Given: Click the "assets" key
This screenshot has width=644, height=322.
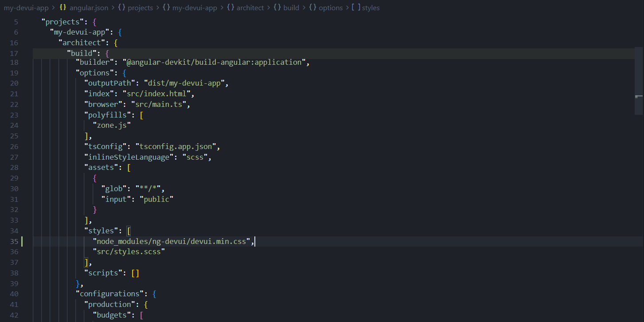Looking at the screenshot, I should pos(101,168).
